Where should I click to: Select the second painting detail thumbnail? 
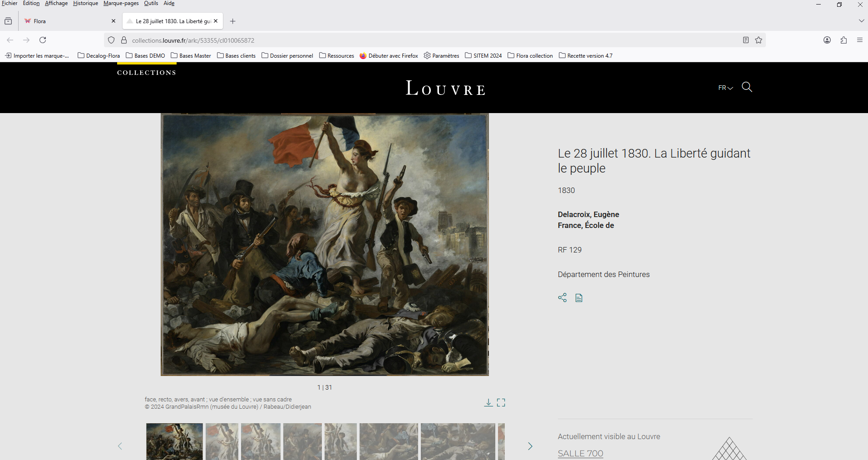222,441
